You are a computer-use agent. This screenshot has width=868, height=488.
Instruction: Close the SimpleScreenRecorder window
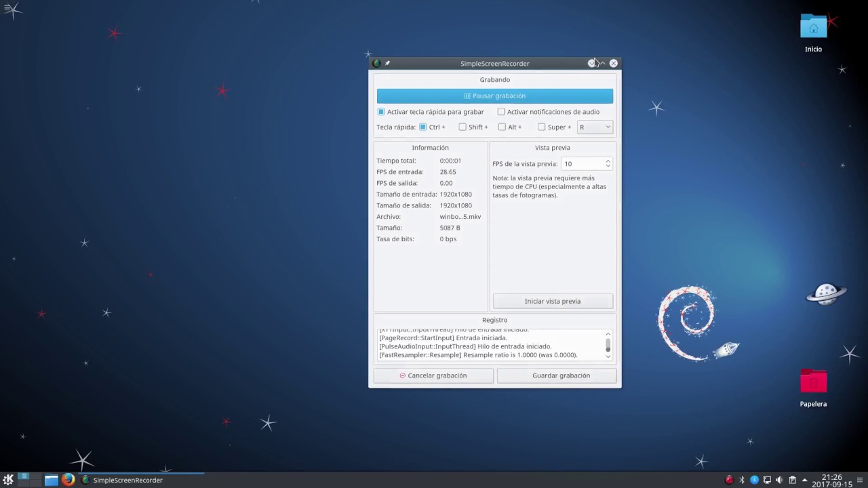[x=614, y=63]
